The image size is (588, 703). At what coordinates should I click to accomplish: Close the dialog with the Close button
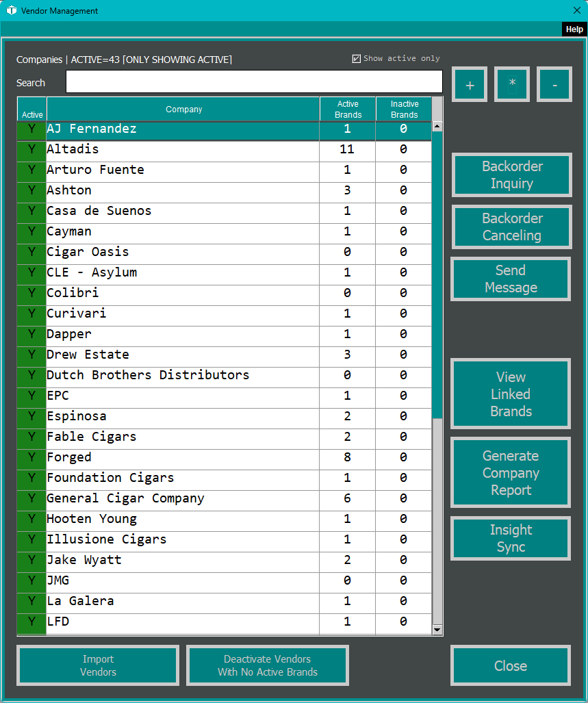tap(511, 665)
